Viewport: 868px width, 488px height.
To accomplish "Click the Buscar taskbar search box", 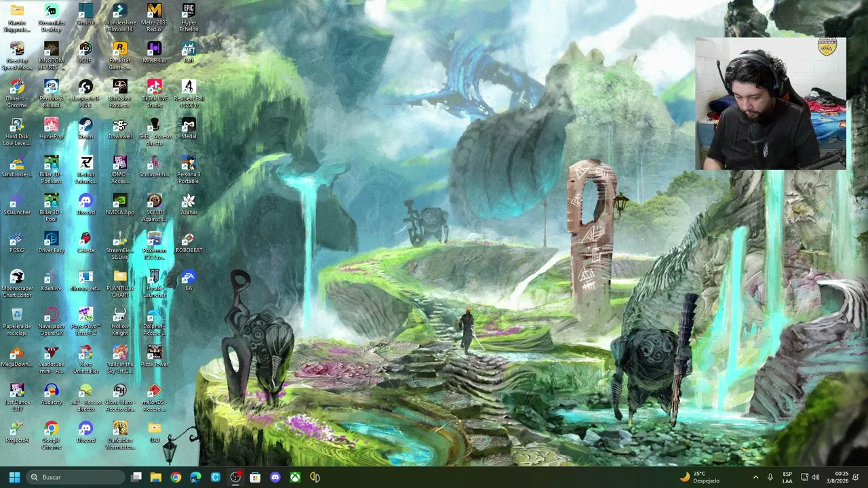I will [75, 477].
